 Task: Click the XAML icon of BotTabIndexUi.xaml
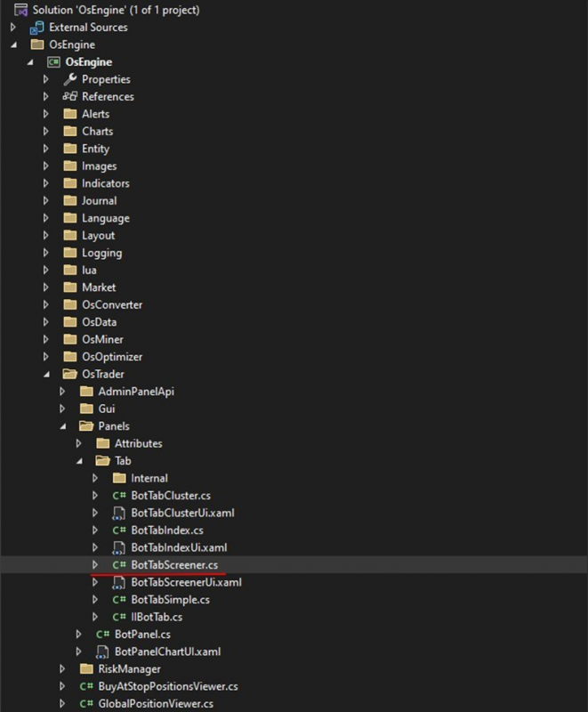118,547
